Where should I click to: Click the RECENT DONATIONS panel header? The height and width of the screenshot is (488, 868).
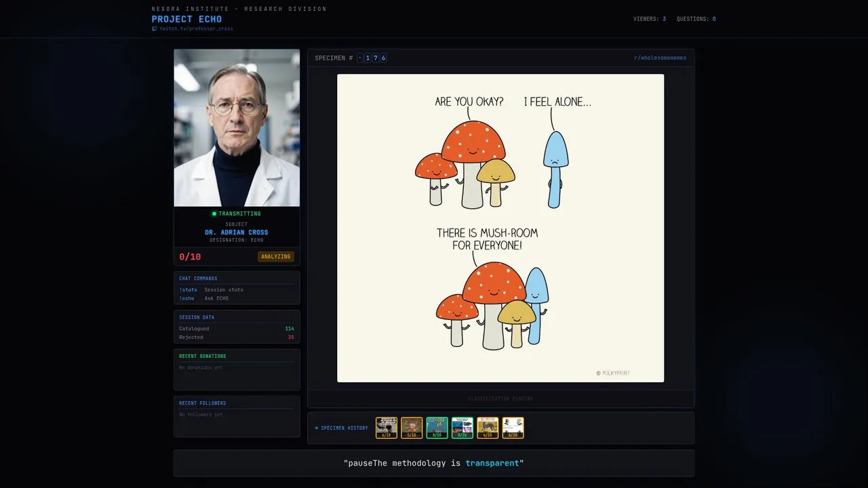tap(203, 356)
